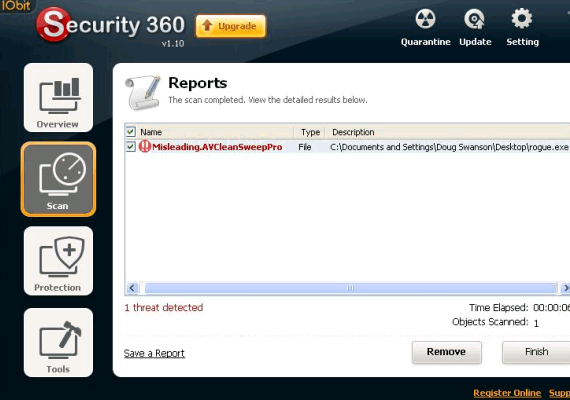Click the right scroll arrow of results list
The height and width of the screenshot is (400, 570).
[565, 288]
